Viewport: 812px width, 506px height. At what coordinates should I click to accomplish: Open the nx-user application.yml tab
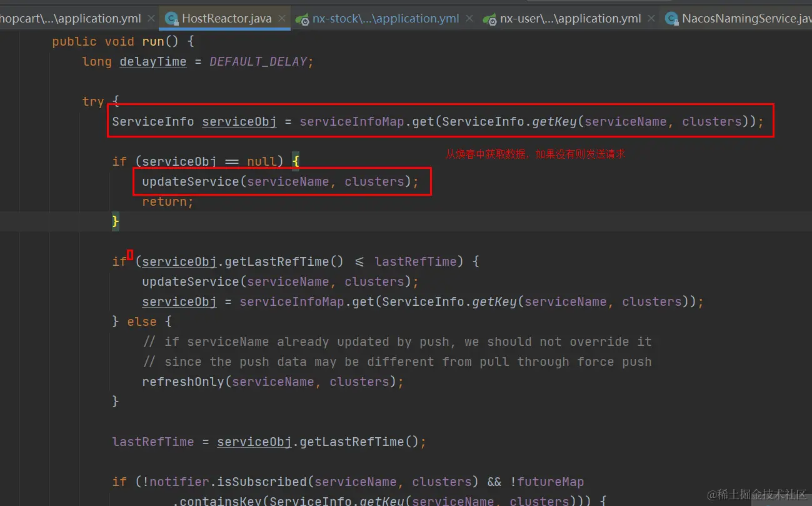570,19
